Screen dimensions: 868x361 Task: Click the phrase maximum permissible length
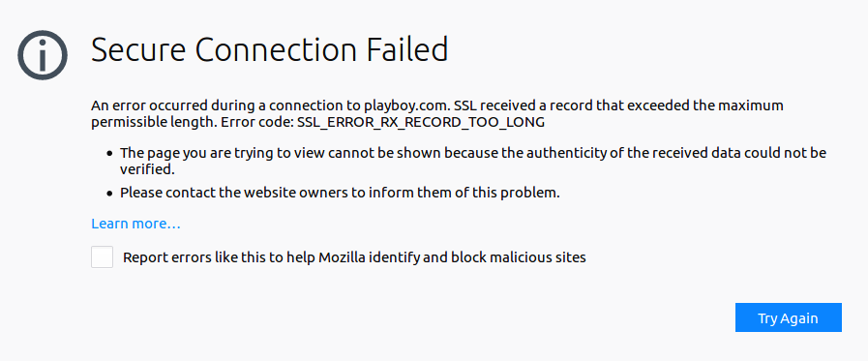[437, 114]
